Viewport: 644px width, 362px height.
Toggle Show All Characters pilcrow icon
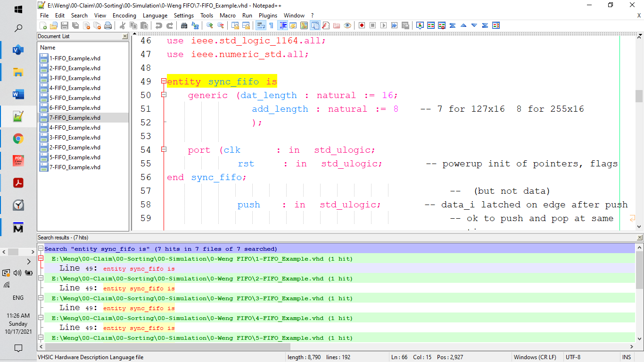(x=271, y=25)
